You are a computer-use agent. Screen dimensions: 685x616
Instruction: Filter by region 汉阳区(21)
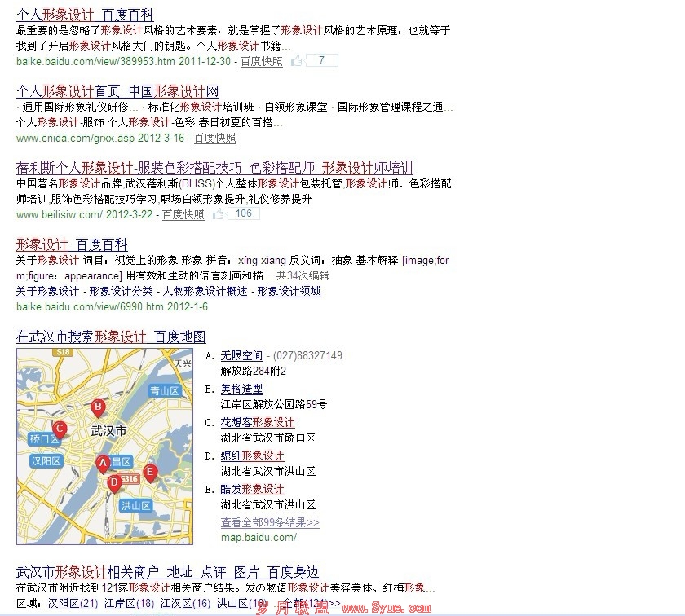click(x=73, y=603)
